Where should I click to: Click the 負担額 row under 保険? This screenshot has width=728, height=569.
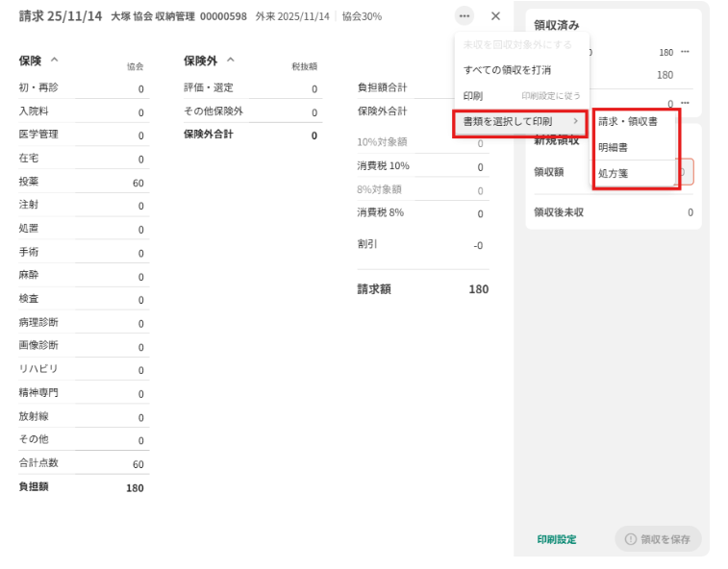click(84, 487)
